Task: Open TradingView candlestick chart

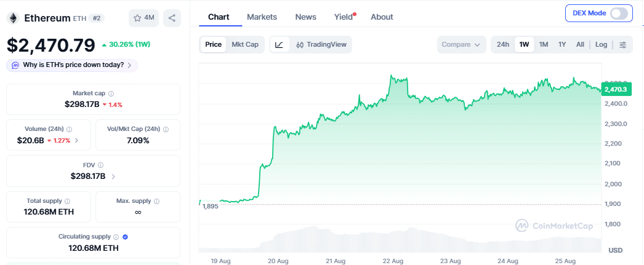Action: [321, 44]
